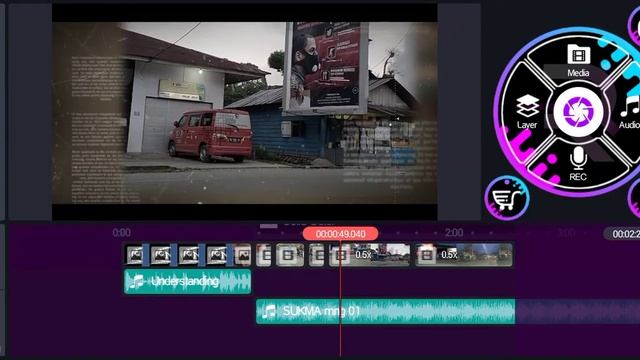Select the clip with generic picture icon

(243, 255)
